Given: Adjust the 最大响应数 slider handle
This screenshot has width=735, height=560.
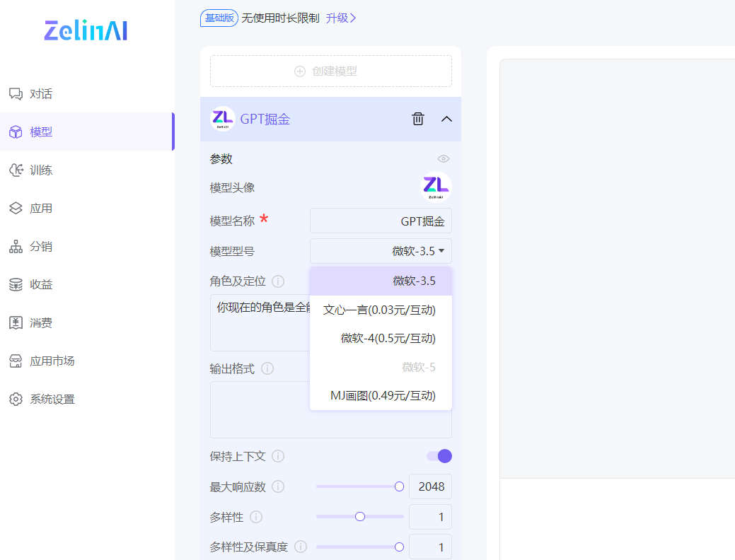Looking at the screenshot, I should pos(400,487).
